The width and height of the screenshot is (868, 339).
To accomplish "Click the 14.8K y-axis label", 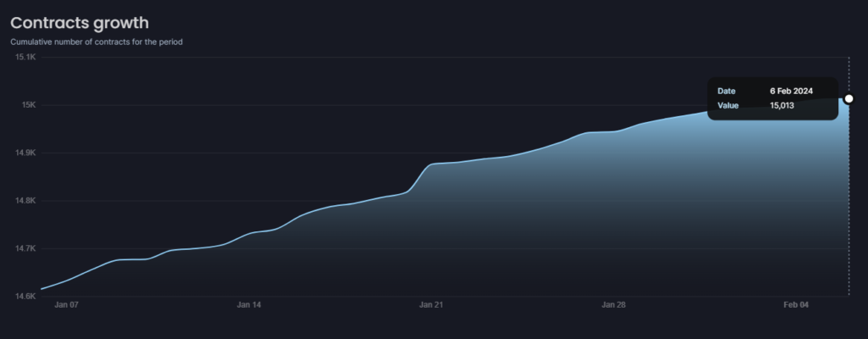I will 25,201.
